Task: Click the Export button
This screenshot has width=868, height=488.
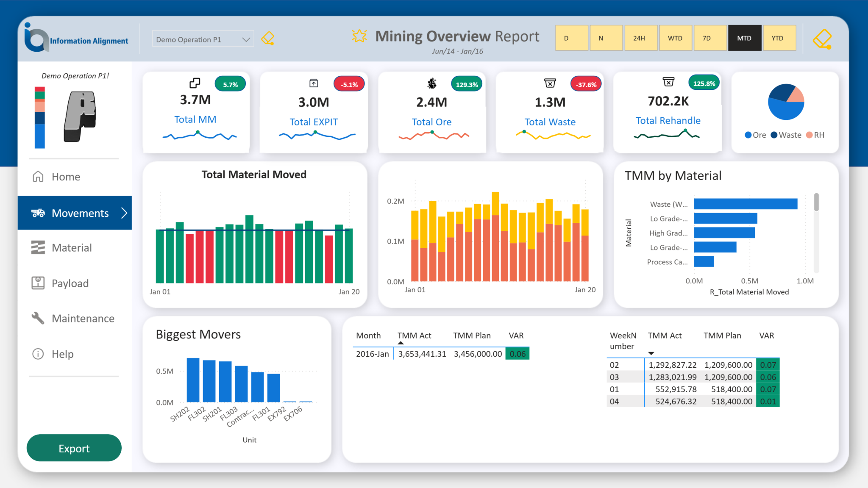Action: click(74, 448)
